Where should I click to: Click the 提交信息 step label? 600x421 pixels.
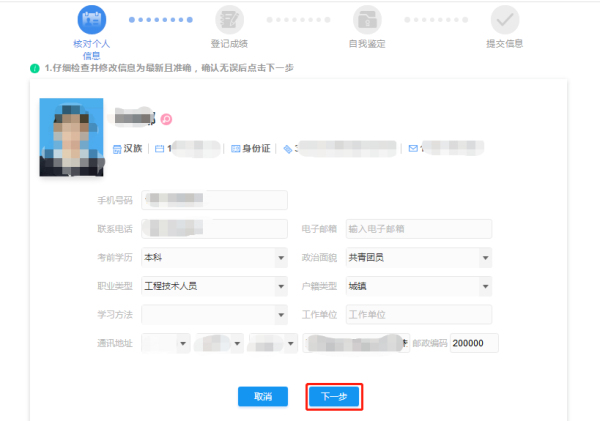[505, 44]
